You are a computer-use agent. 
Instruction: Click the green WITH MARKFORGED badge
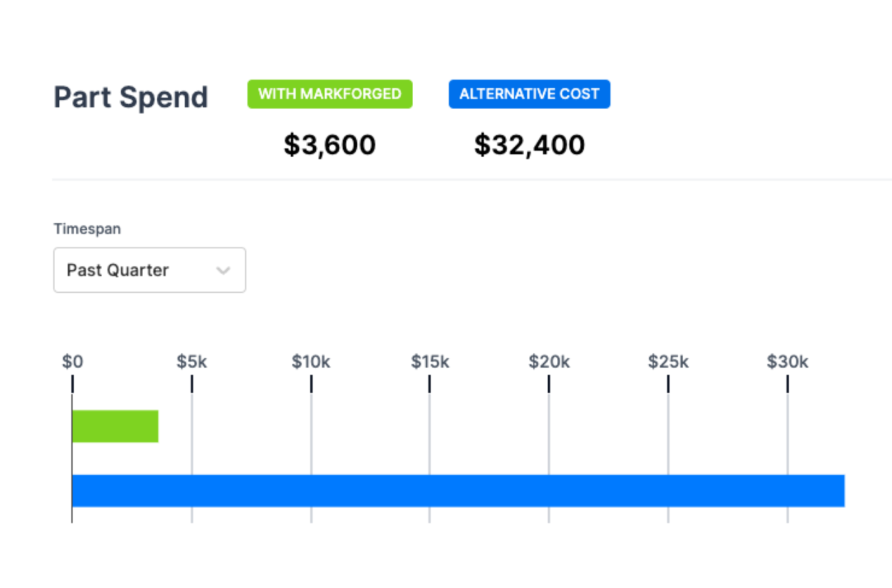coord(330,94)
